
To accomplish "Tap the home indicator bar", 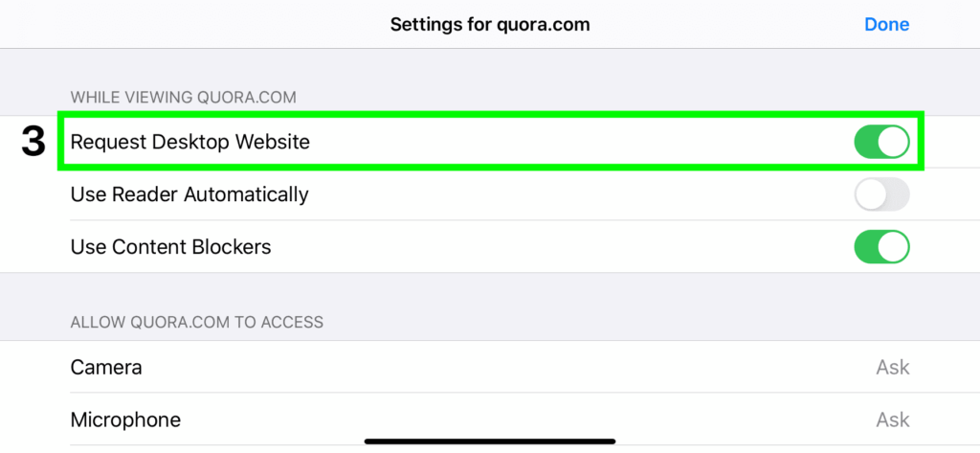I will pyautogui.click(x=490, y=442).
